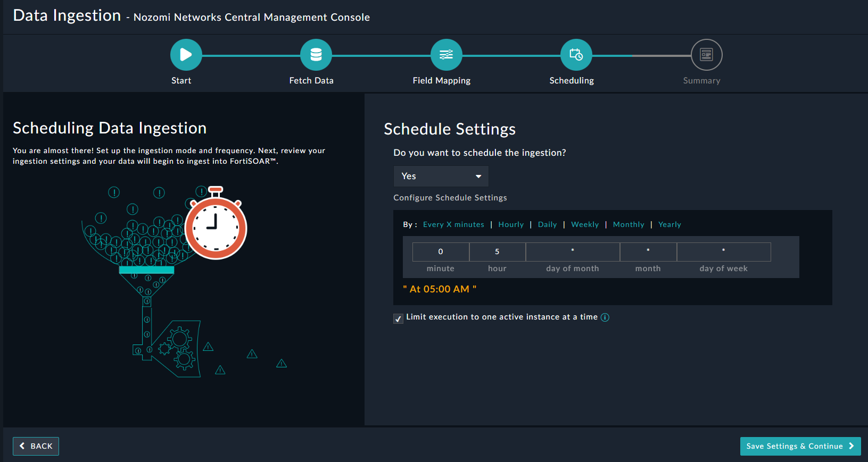This screenshot has height=462, width=868.
Task: Open the Summary step icon
Action: [x=706, y=55]
